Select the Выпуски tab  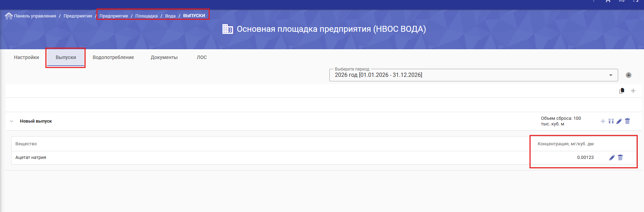pyautogui.click(x=66, y=57)
